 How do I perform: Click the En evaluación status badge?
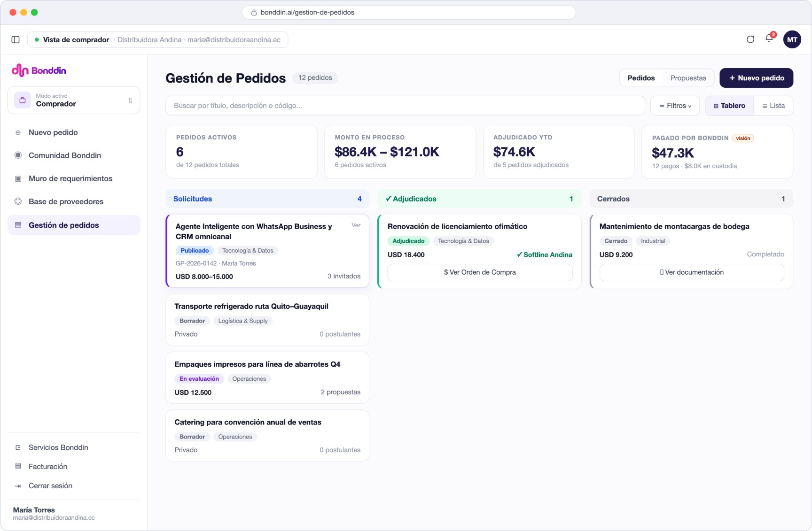pos(199,379)
